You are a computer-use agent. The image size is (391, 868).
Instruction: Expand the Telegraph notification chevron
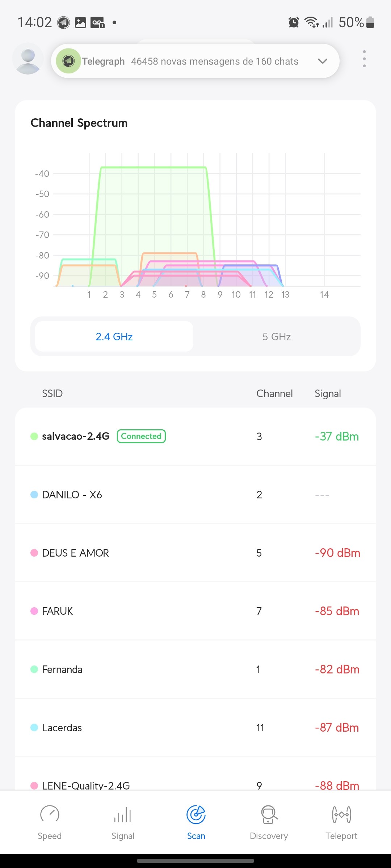coord(322,61)
